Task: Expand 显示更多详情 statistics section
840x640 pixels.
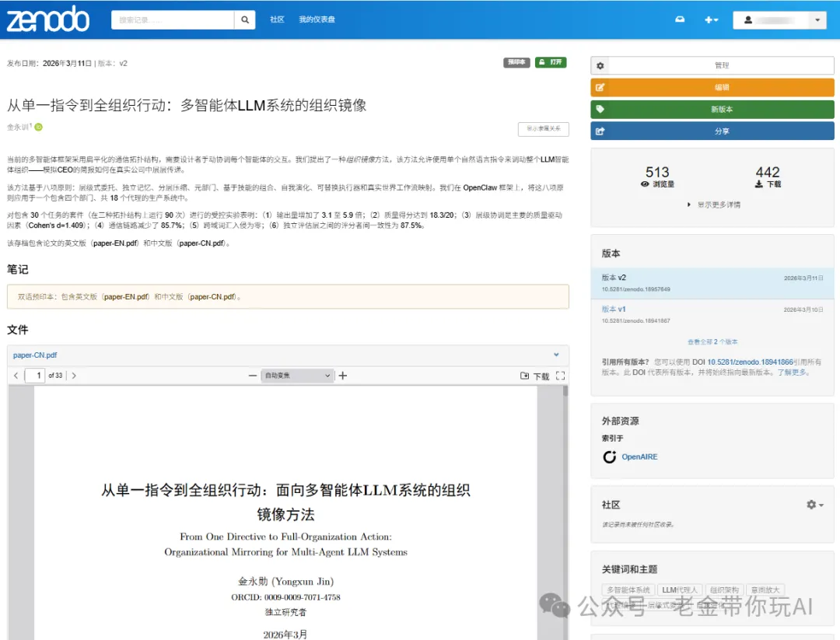Action: click(713, 205)
